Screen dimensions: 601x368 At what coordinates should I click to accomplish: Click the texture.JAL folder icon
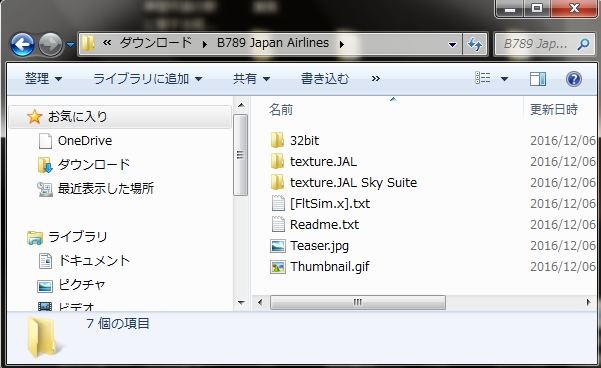[x=278, y=161]
